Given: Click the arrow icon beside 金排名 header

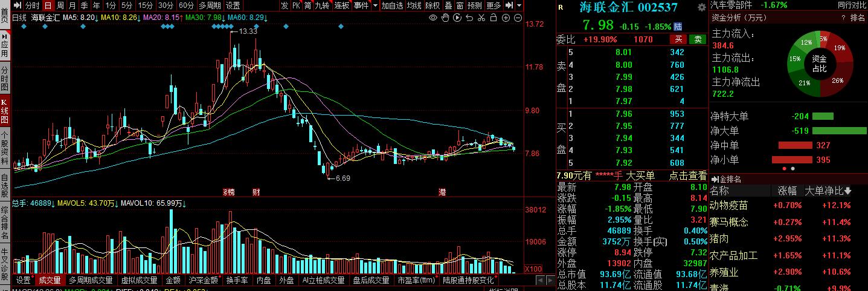Looking at the screenshot, I should click(714, 179).
